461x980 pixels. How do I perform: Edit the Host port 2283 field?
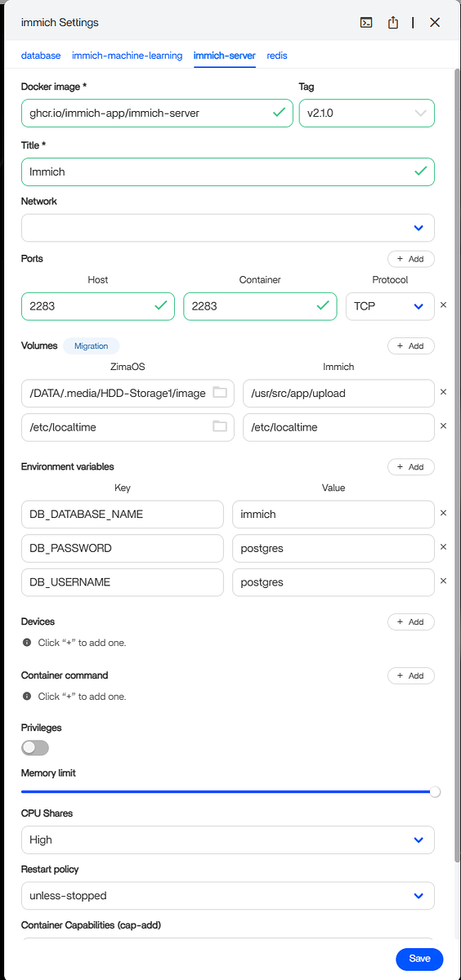pos(98,306)
